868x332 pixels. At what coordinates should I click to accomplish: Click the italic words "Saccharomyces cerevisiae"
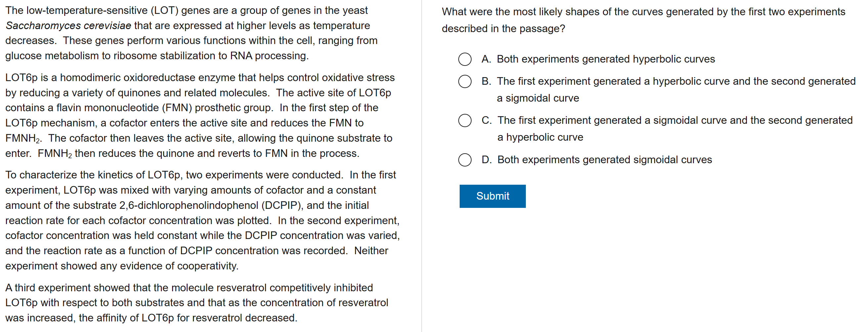69,25
